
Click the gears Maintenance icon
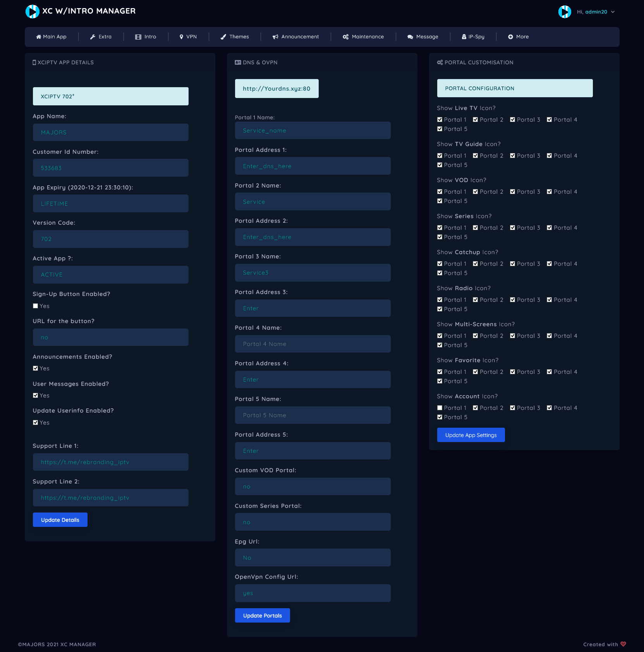(345, 37)
